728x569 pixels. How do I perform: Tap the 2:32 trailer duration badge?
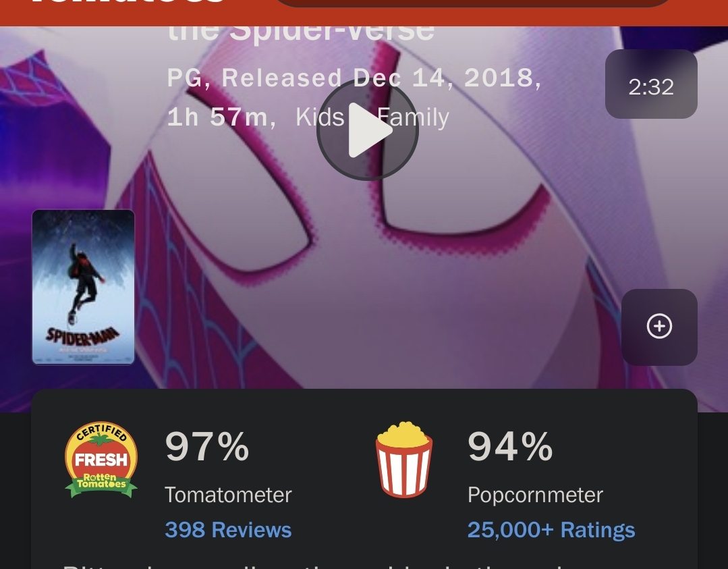coord(651,84)
